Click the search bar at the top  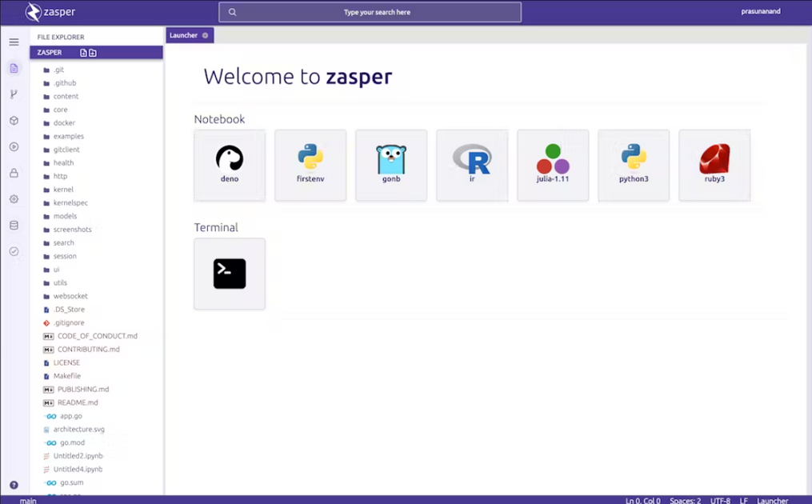370,12
